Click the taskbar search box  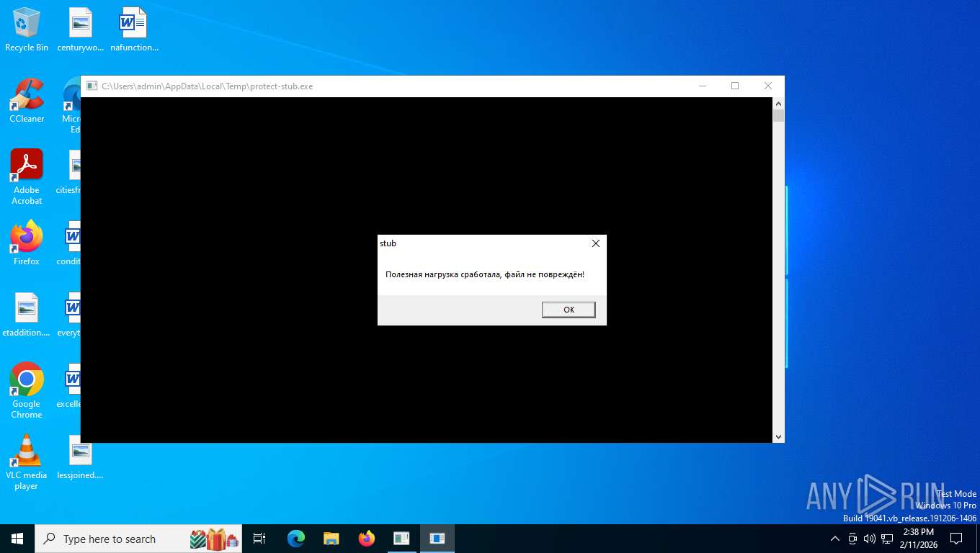(139, 539)
